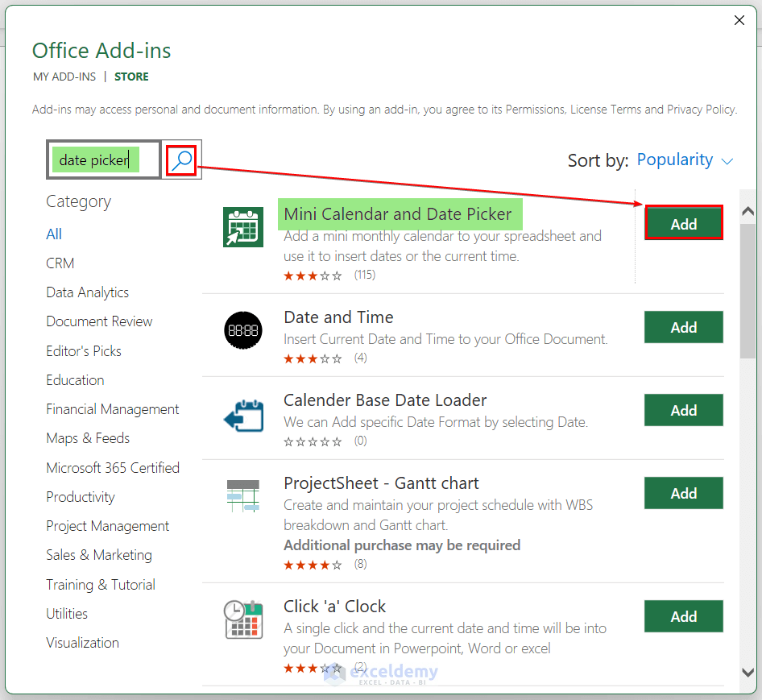The height and width of the screenshot is (700, 762).
Task: Open the Calender Base Date Loader icon
Action: pyautogui.click(x=243, y=416)
